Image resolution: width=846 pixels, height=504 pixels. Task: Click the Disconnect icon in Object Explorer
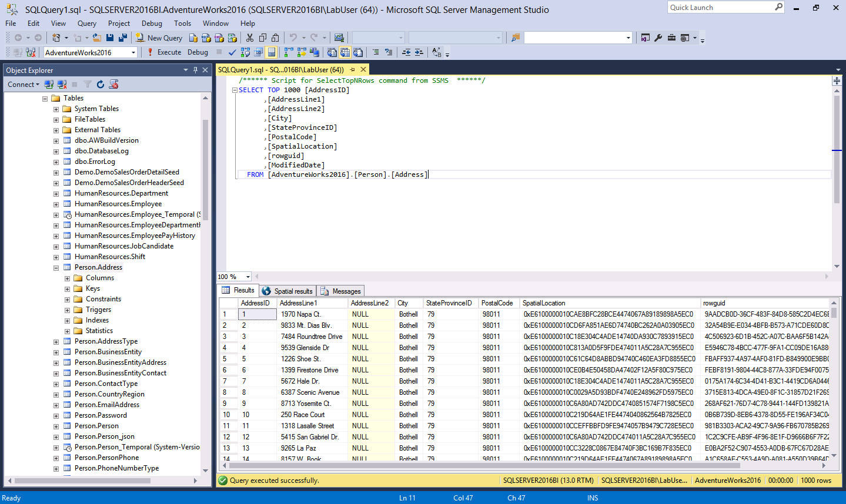coord(62,85)
